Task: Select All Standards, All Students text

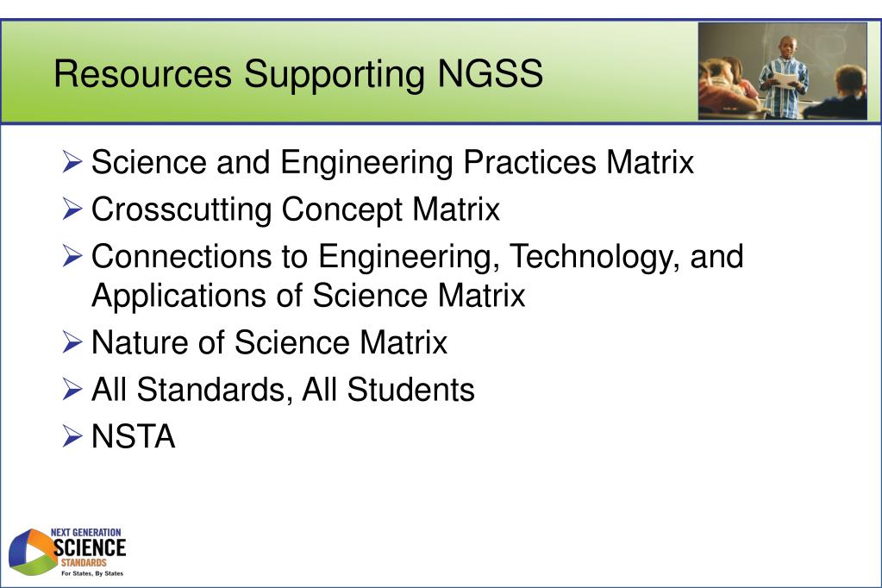Action: tap(283, 390)
